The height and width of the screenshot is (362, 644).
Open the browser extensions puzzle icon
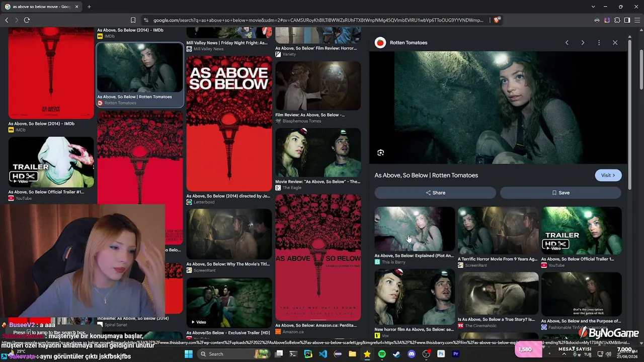click(x=617, y=20)
